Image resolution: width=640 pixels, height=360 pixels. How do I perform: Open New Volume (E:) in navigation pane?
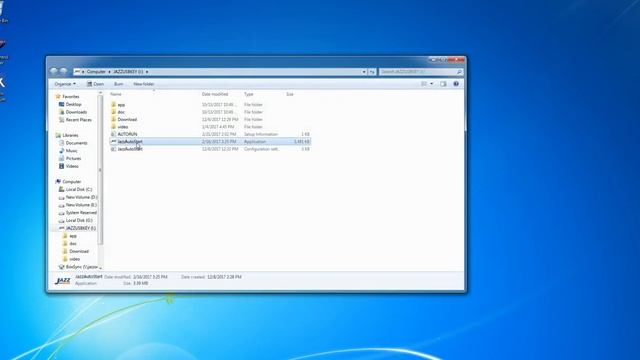(81, 205)
